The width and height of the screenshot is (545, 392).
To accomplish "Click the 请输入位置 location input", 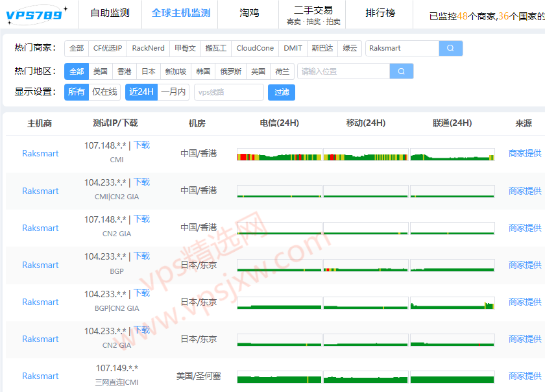I will click(344, 71).
